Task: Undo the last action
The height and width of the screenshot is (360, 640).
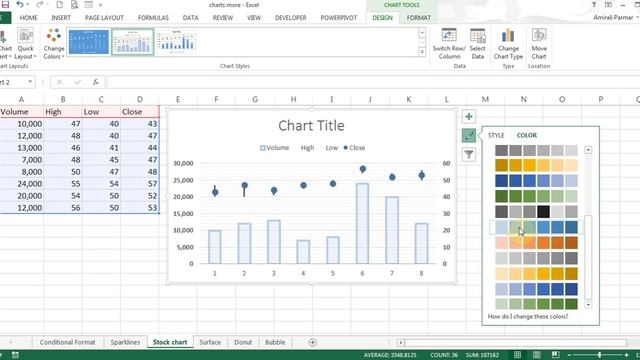Action: point(20,5)
